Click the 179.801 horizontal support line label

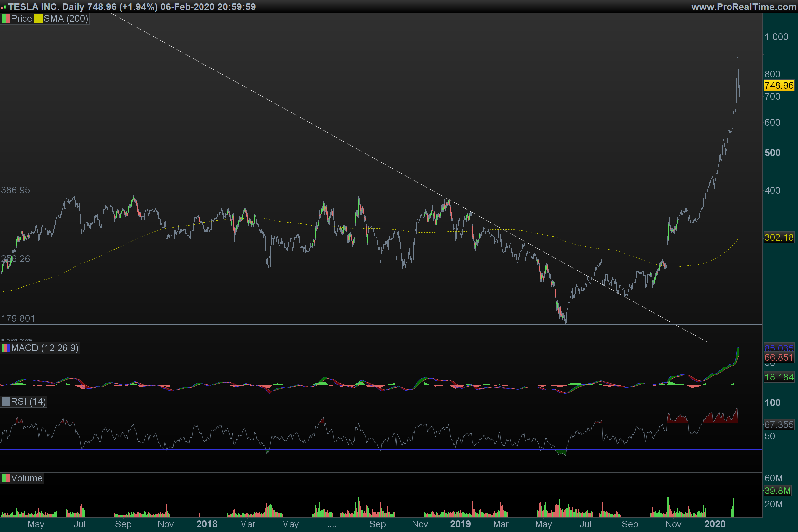[x=18, y=318]
